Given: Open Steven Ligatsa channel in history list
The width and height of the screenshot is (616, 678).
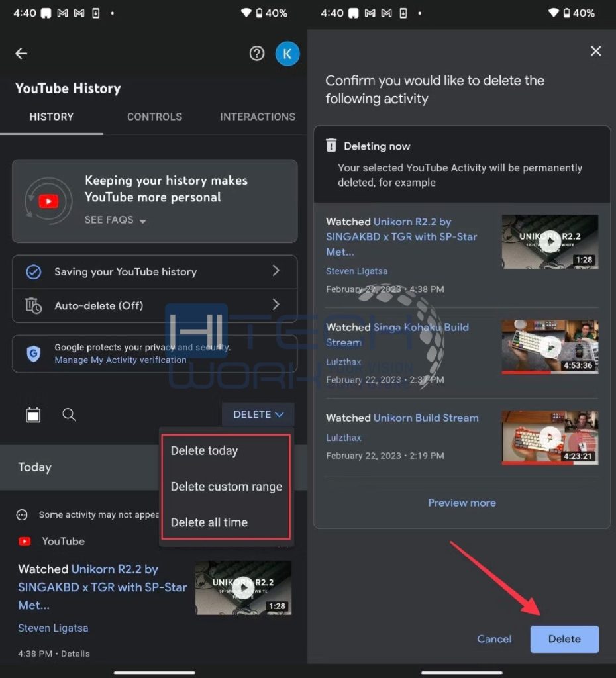Looking at the screenshot, I should coord(53,628).
